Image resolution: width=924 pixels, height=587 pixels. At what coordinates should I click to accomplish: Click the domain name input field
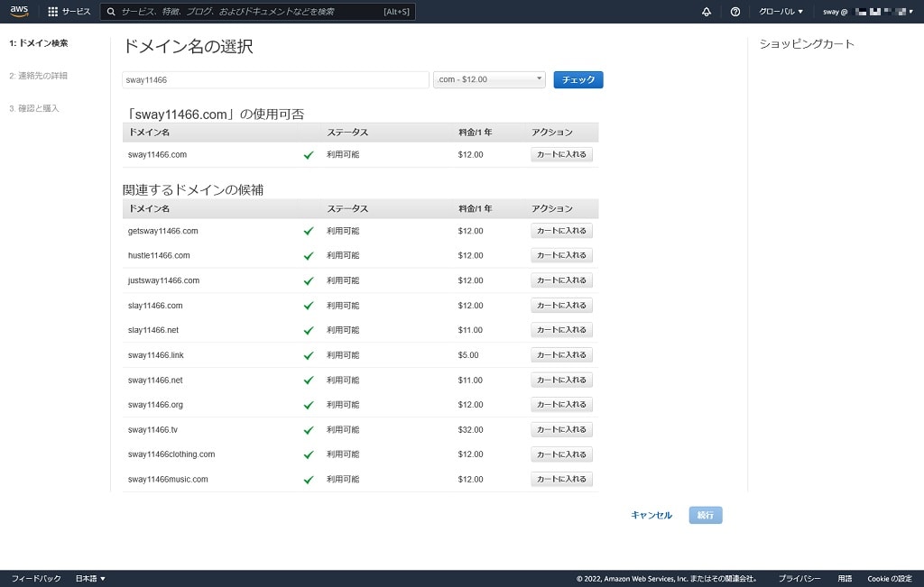click(x=275, y=79)
